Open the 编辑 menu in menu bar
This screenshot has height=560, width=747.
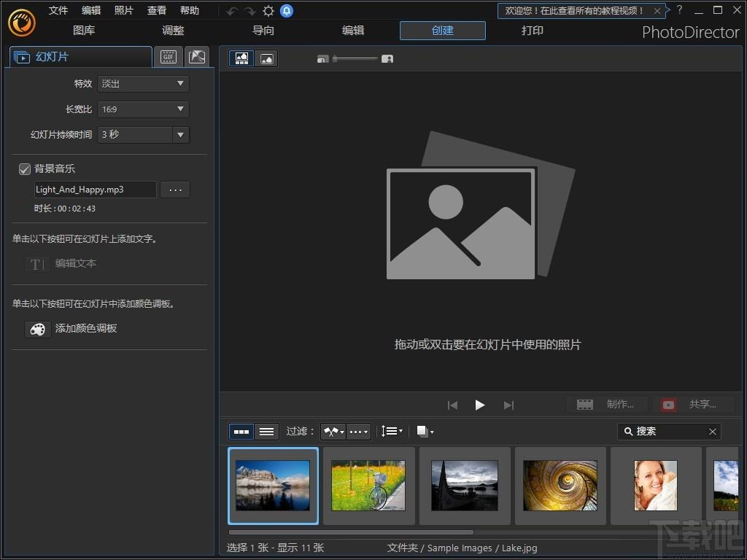click(x=90, y=10)
